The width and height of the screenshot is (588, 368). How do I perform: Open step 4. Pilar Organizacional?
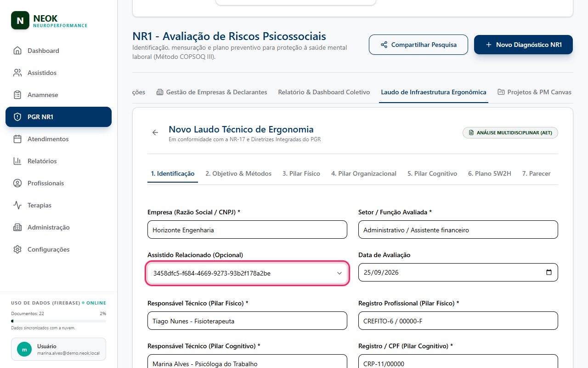click(x=364, y=173)
